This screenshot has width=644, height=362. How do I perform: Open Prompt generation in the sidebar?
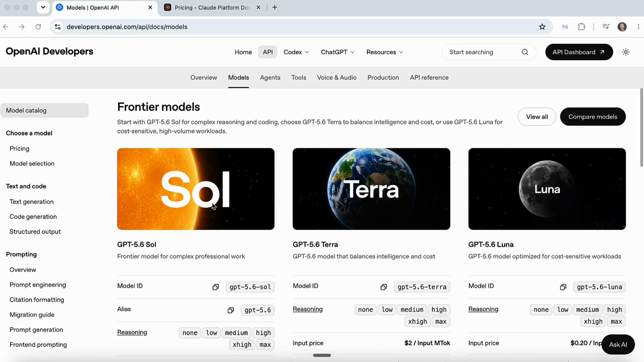36,330
